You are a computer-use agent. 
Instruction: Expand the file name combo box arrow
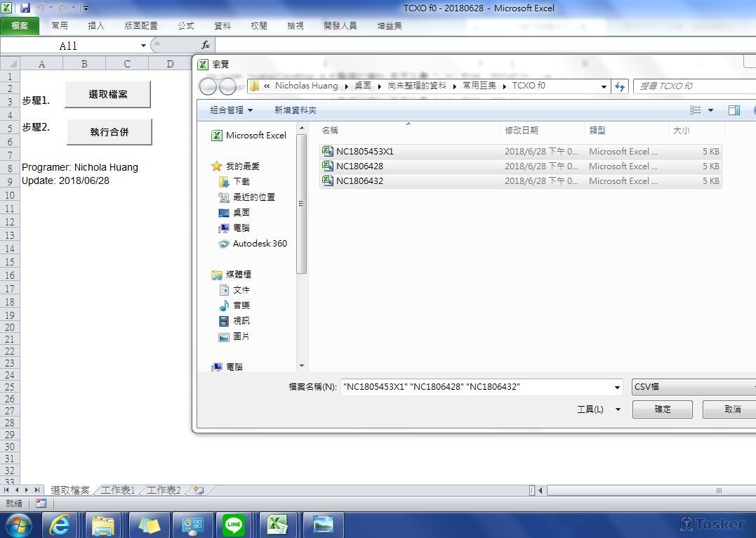(x=617, y=387)
